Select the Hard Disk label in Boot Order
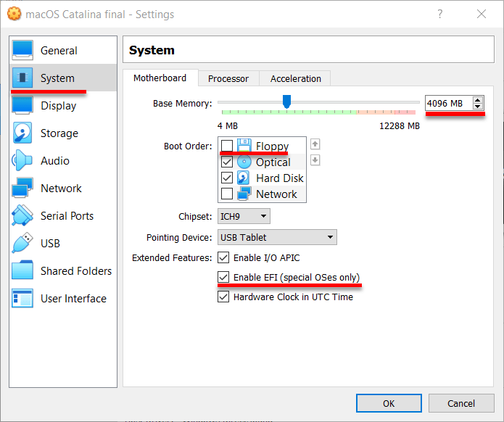 click(280, 178)
